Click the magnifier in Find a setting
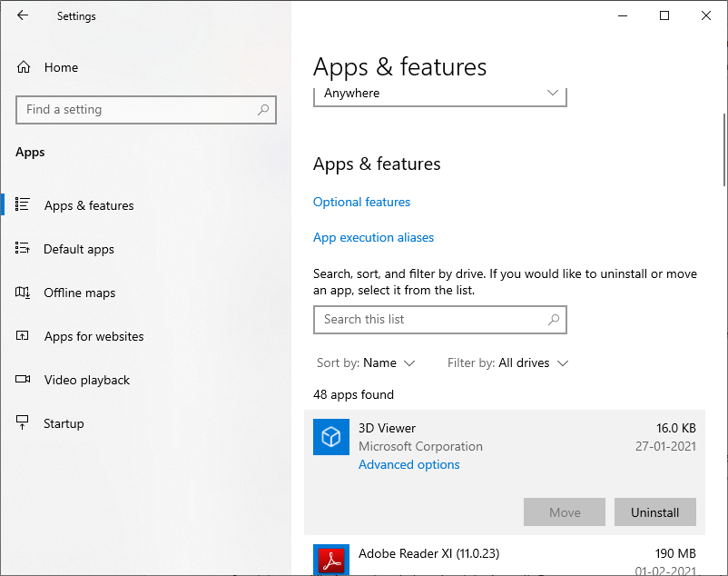The image size is (728, 576). coord(263,110)
